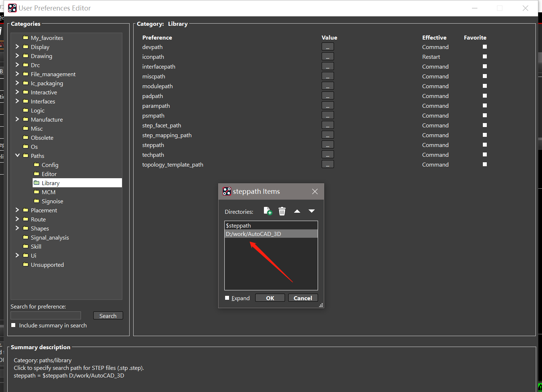This screenshot has width=542, height=392.
Task: Select the Library tree item
Action: [x=77, y=183]
